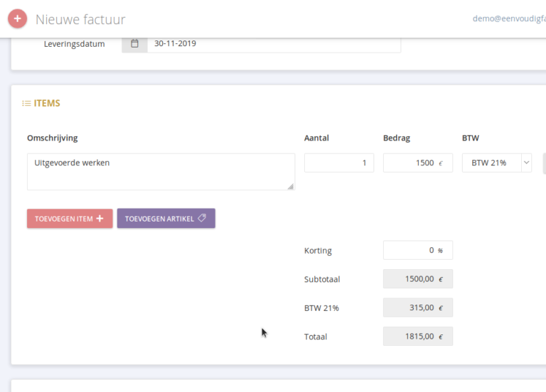Click the euro symbol in Bedrag field
This screenshot has width=546, height=392.
pos(441,163)
